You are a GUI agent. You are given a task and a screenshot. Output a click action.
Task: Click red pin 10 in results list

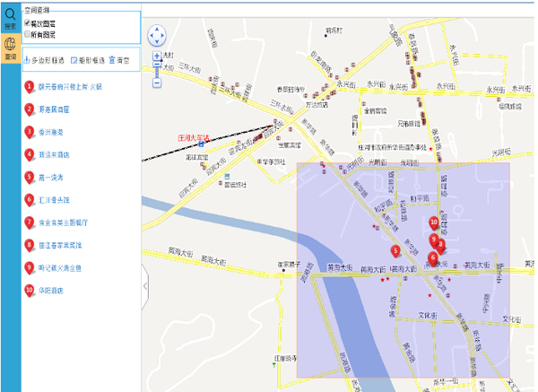click(x=30, y=291)
